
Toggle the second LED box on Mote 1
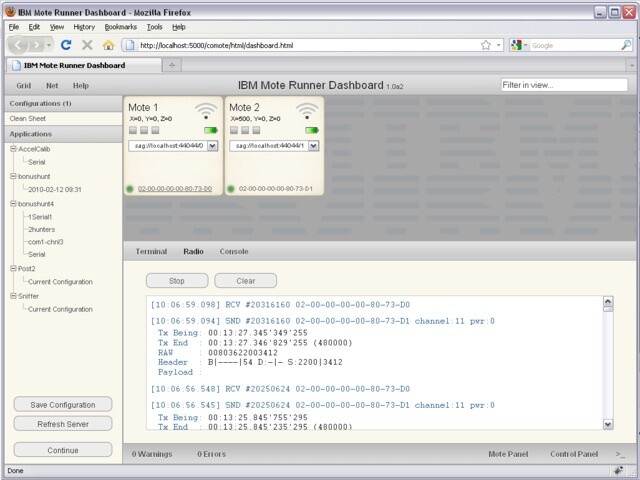pos(144,130)
